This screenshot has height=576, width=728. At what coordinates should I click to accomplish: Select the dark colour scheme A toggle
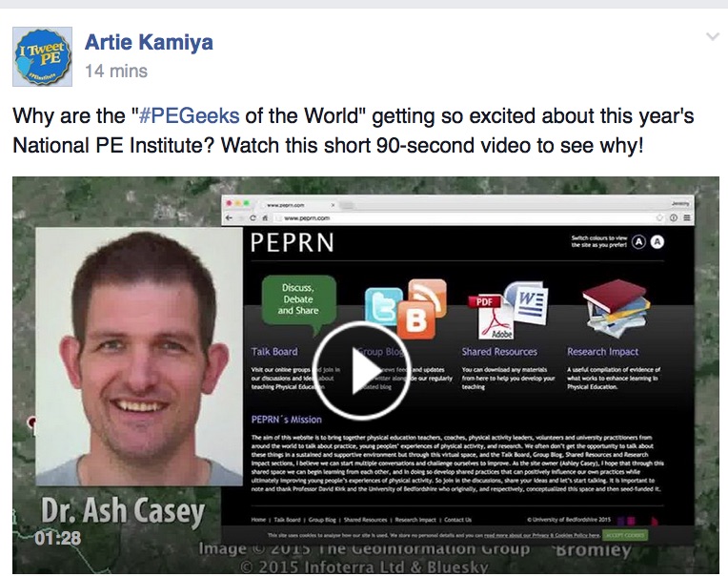point(638,242)
